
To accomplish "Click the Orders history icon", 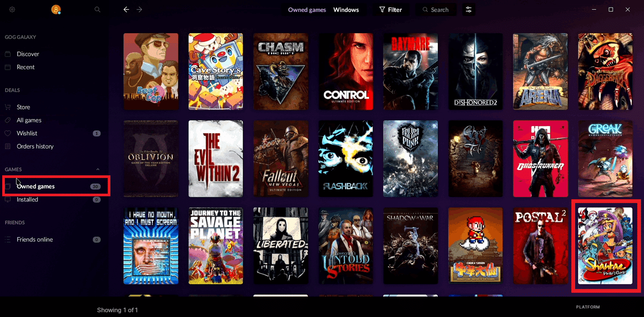I will point(8,146).
